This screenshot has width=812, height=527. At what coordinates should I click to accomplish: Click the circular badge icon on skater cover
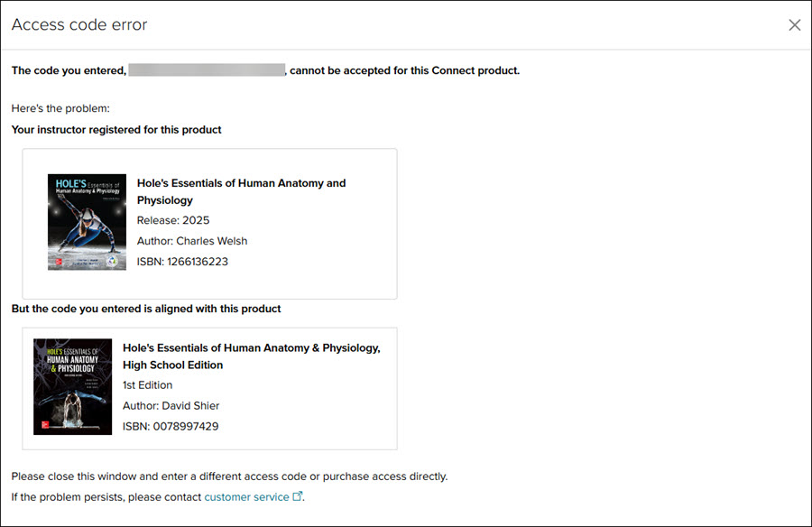113,261
